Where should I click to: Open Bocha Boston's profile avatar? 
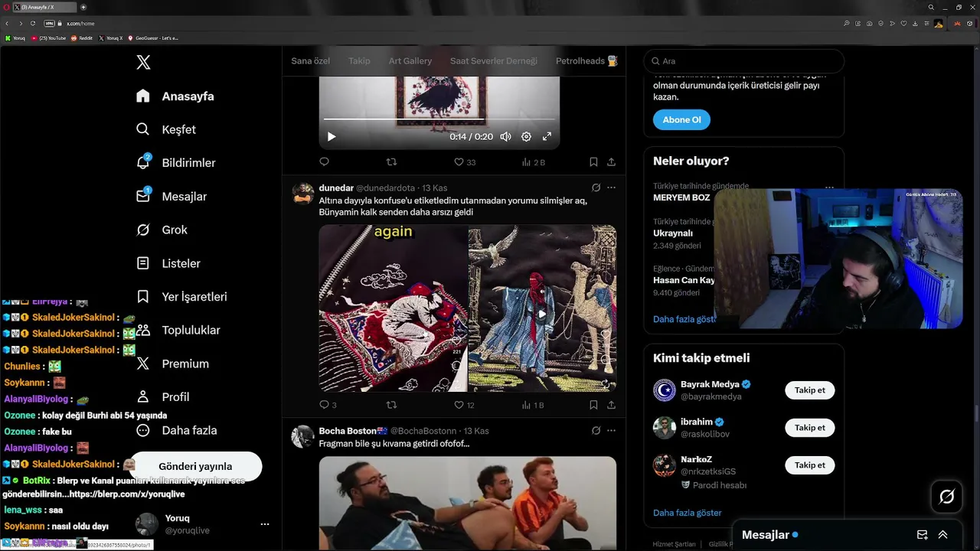point(303,437)
